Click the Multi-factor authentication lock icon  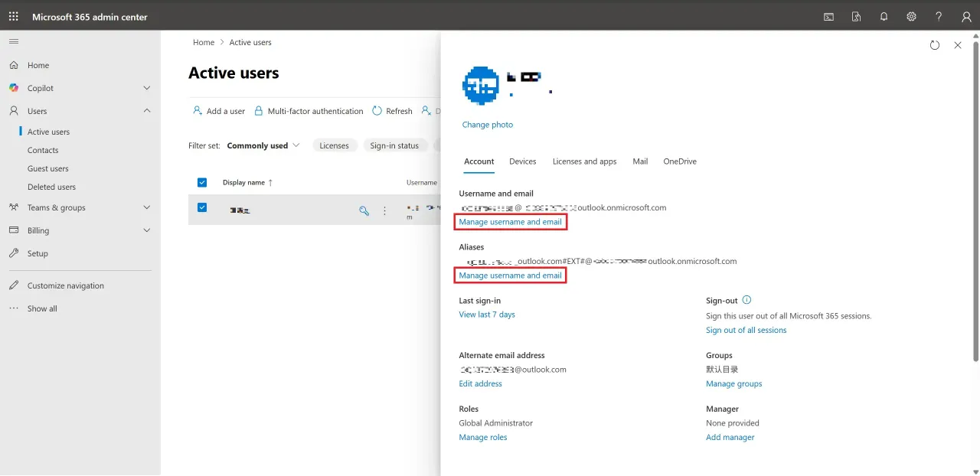coord(259,111)
